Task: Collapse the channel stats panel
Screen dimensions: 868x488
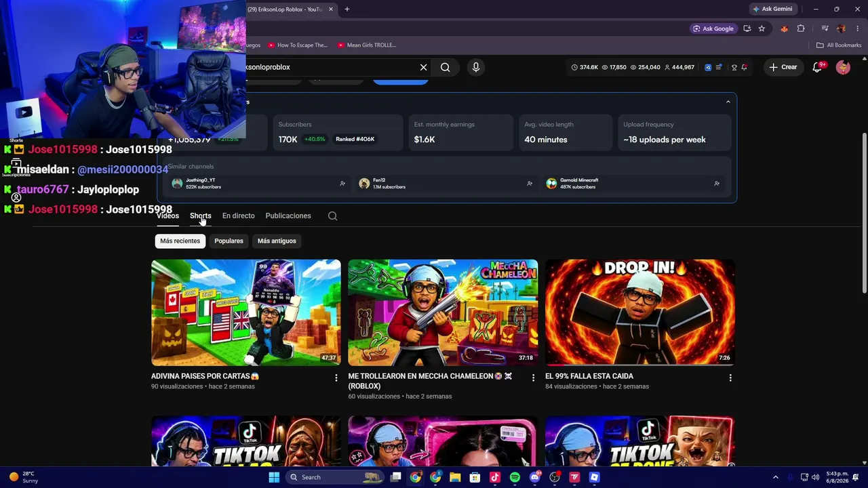Action: [x=728, y=102]
